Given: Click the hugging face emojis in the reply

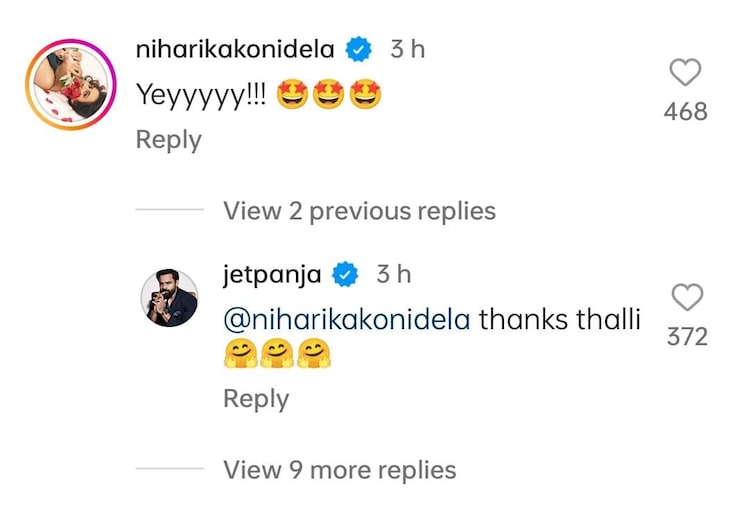Looking at the screenshot, I should pos(277,355).
